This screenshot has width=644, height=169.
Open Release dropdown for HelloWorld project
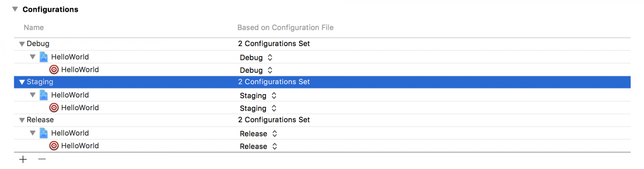click(258, 134)
